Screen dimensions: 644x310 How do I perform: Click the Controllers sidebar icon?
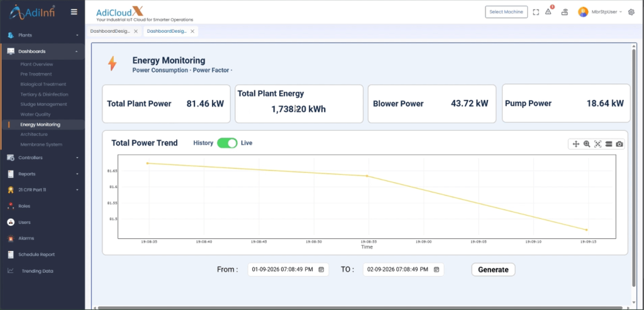[x=11, y=158]
